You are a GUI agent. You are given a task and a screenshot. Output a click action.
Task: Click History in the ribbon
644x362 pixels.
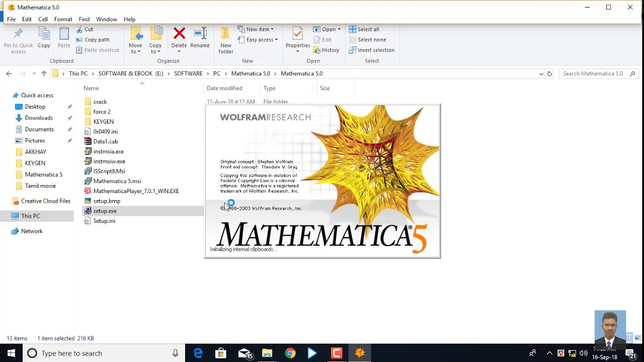pos(326,50)
